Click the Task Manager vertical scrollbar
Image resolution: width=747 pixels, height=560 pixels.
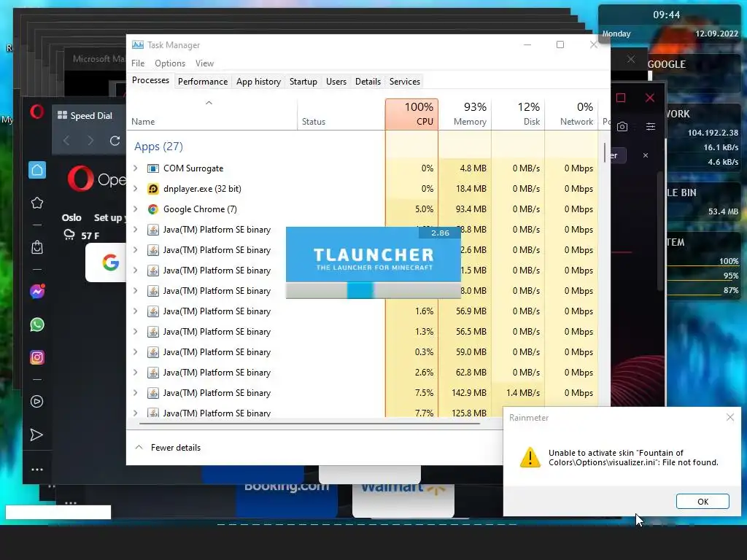pyautogui.click(x=605, y=152)
